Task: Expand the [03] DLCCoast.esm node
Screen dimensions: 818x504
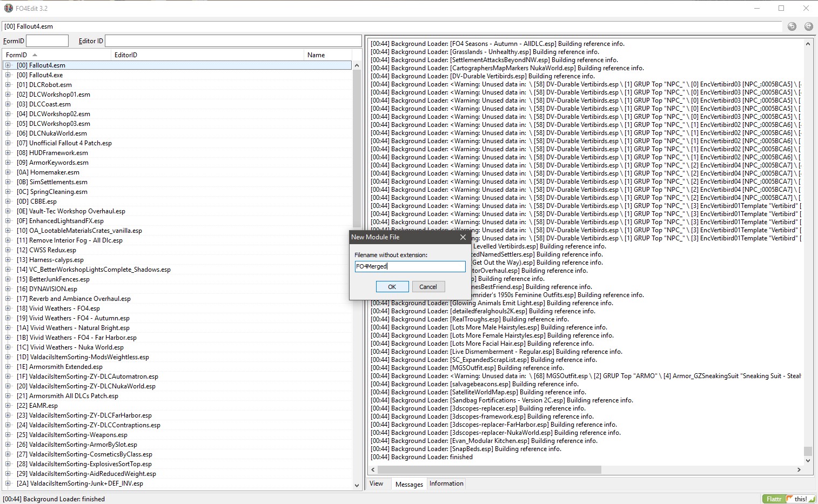Action: 8,104
